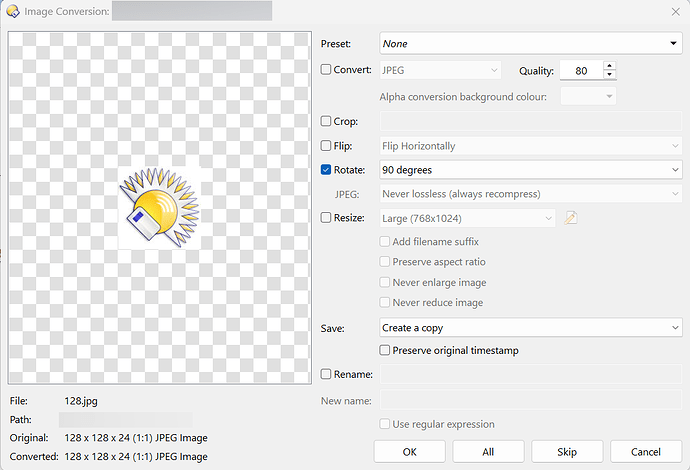The width and height of the screenshot is (690, 470).
Task: Toggle Never enlarge image checkbox
Action: point(385,282)
